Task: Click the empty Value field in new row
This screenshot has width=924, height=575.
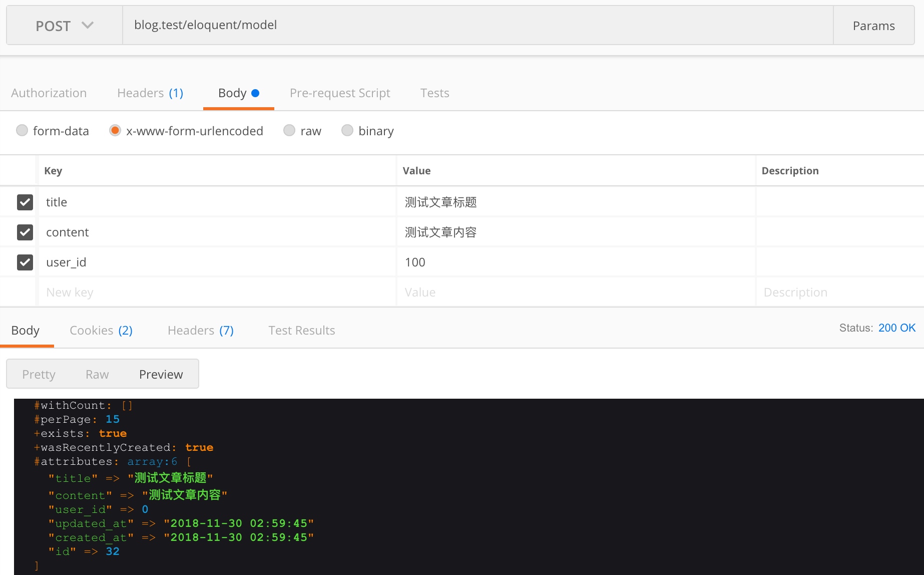Action: [576, 293]
